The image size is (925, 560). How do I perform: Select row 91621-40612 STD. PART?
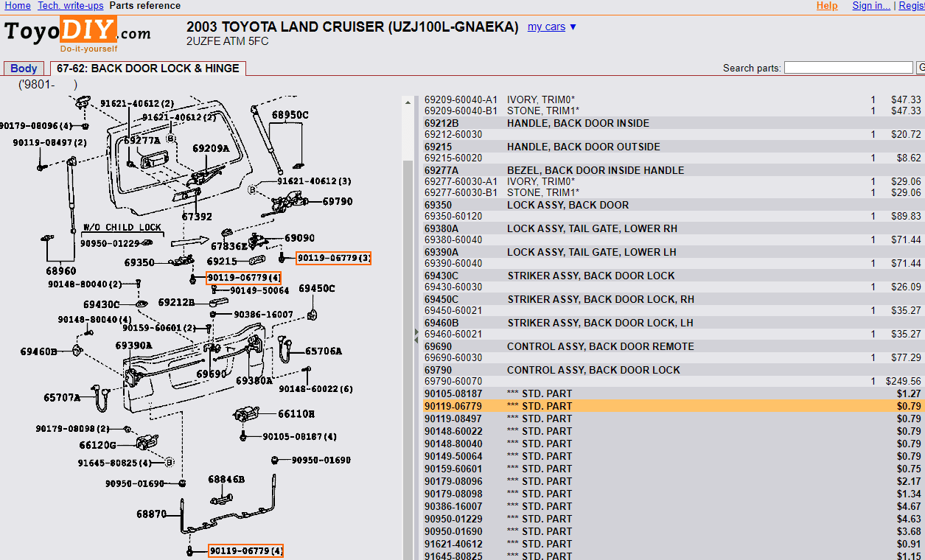[673, 544]
